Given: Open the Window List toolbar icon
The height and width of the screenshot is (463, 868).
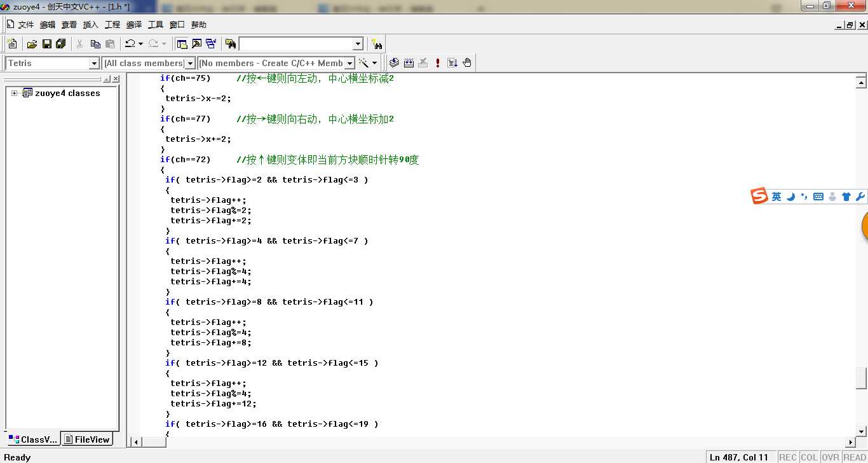Looking at the screenshot, I should pos(211,44).
